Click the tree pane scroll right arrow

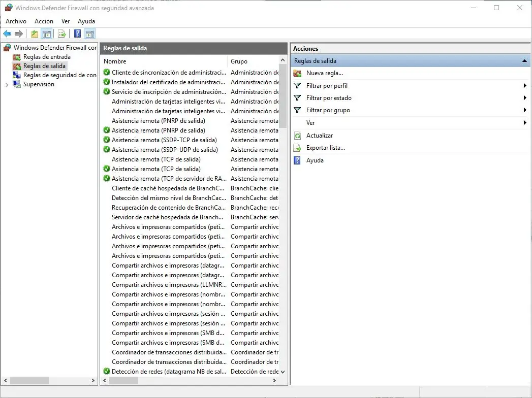[92, 381]
